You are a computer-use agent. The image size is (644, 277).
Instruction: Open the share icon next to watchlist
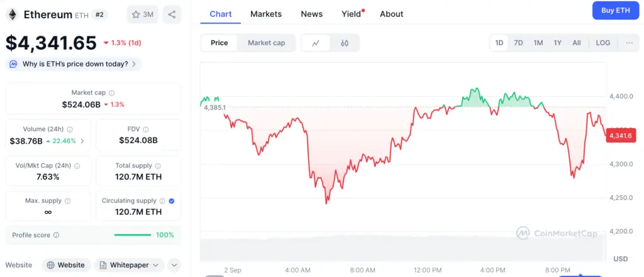click(x=172, y=14)
